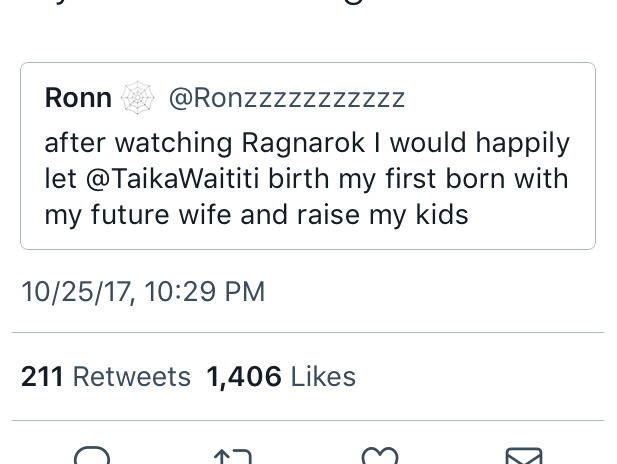The height and width of the screenshot is (464, 617).
Task: Tap the retweet arrows icon
Action: (x=233, y=456)
